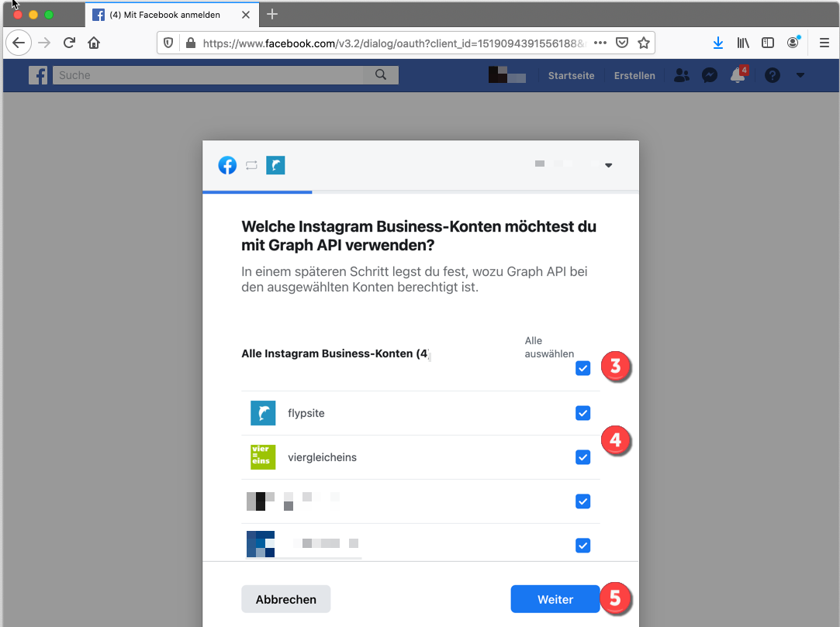Open friend requests icon
840x627 pixels.
point(682,75)
